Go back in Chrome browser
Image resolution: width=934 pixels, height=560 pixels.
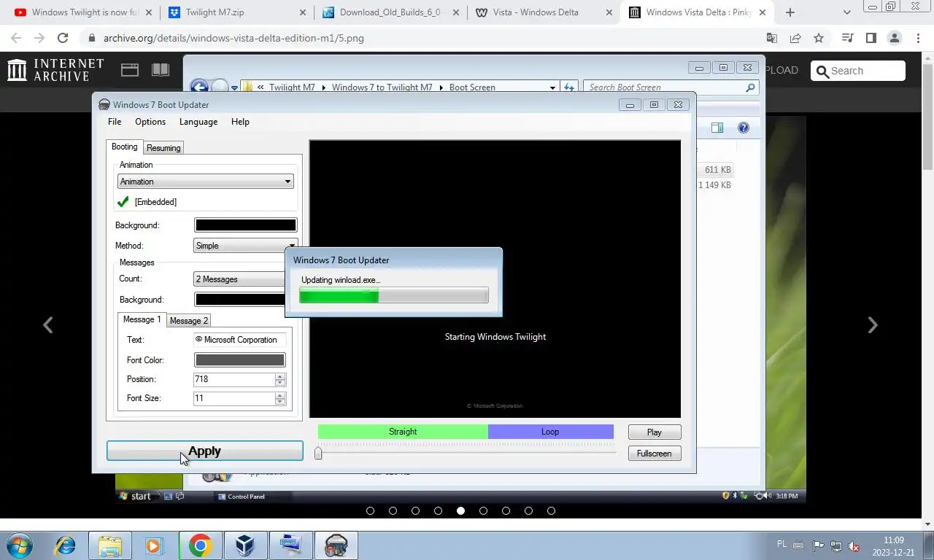coord(16,38)
